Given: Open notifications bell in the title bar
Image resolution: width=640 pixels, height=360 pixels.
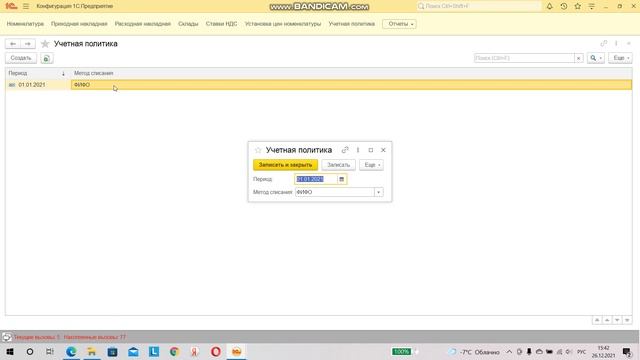Looking at the screenshot, I should 549,6.
